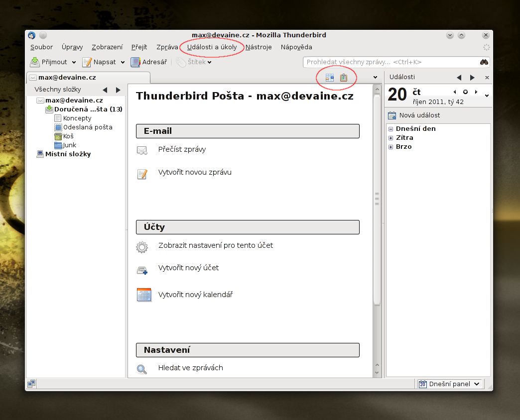Screen dimensions: 520x420
Task: Switch to next folder view mode
Action: pos(118,90)
